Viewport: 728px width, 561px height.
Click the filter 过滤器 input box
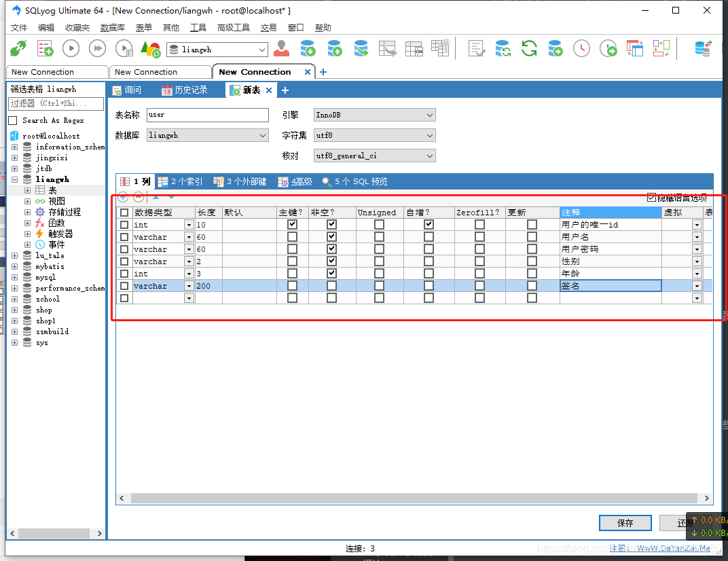tap(56, 103)
